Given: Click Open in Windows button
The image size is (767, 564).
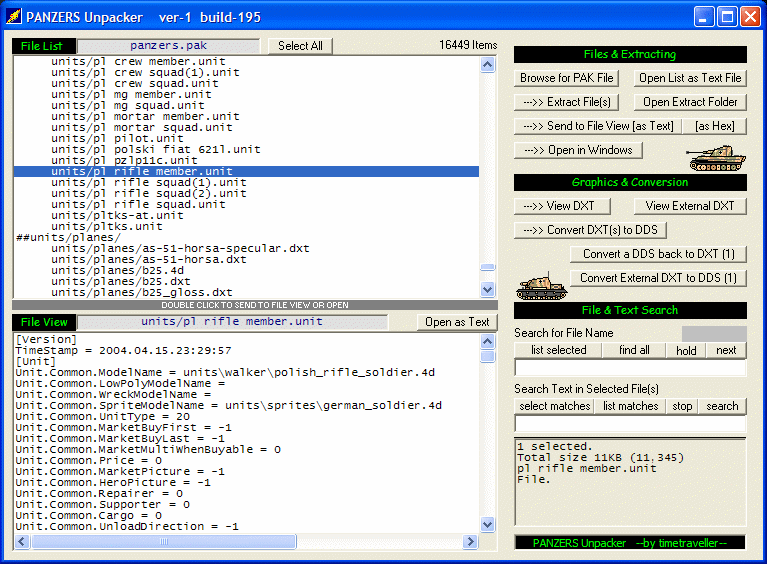Looking at the screenshot, I should 578,150.
